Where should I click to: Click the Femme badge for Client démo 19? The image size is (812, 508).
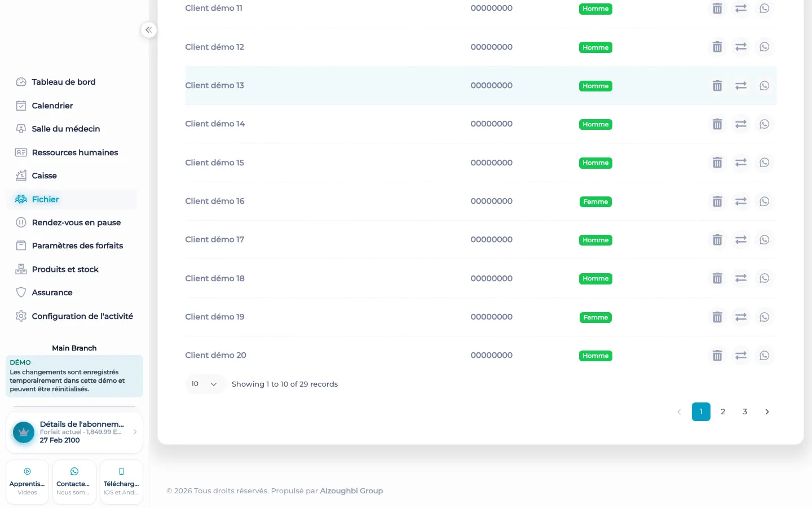[595, 317]
